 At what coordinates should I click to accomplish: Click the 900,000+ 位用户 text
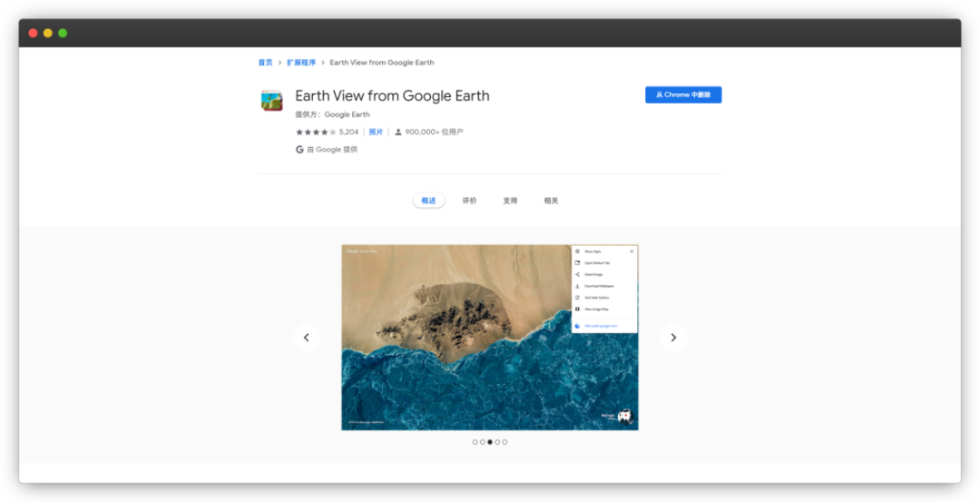pyautogui.click(x=434, y=132)
